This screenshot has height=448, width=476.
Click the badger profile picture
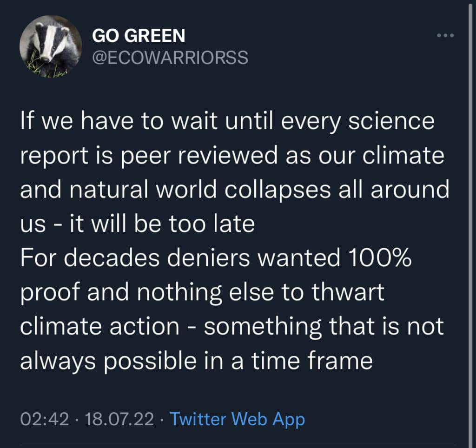[51, 46]
